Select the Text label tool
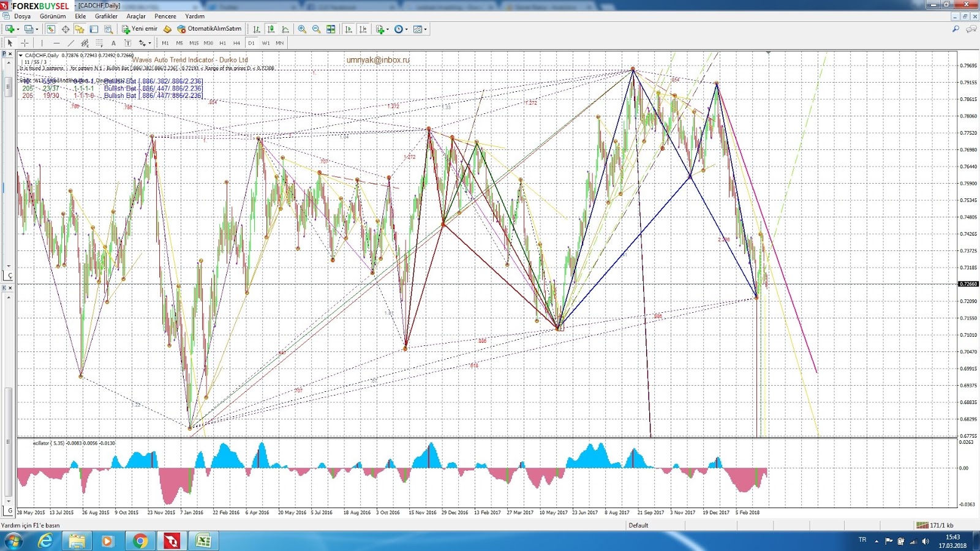 pyautogui.click(x=127, y=43)
